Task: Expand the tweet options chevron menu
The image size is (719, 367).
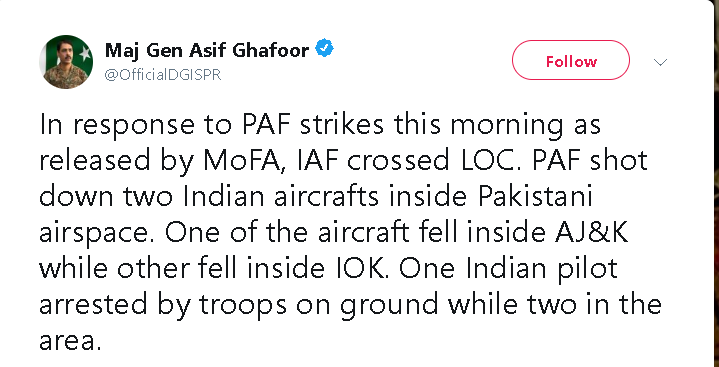Action: coord(660,61)
